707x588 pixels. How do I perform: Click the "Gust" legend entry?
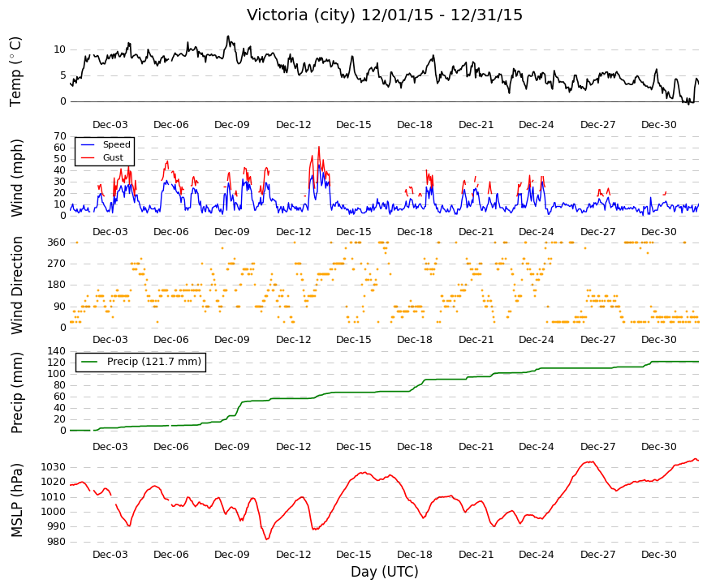click(113, 157)
